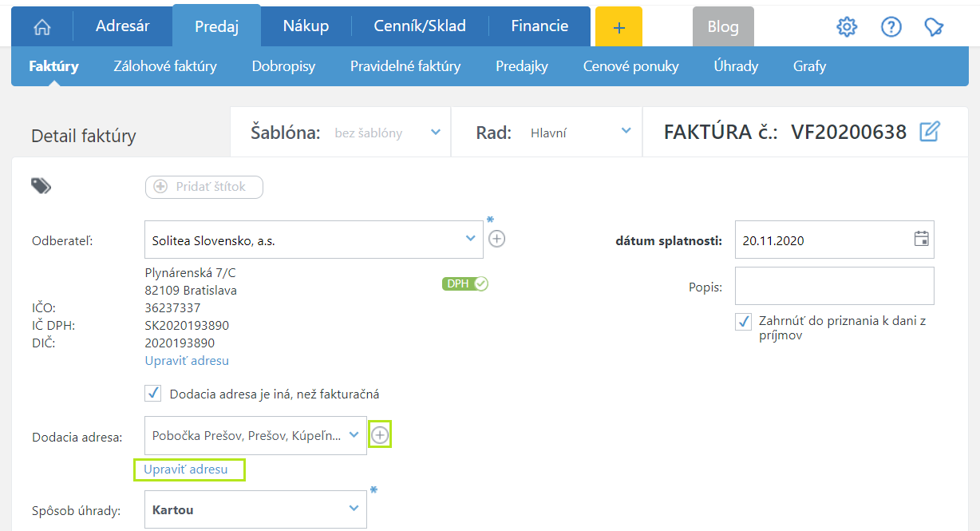Image resolution: width=980 pixels, height=531 pixels.
Task: Open the Cenník/Sklad menu
Action: click(420, 26)
